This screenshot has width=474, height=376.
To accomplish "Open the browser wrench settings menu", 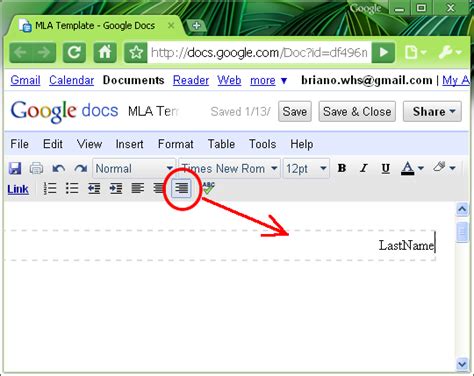I will pos(450,52).
